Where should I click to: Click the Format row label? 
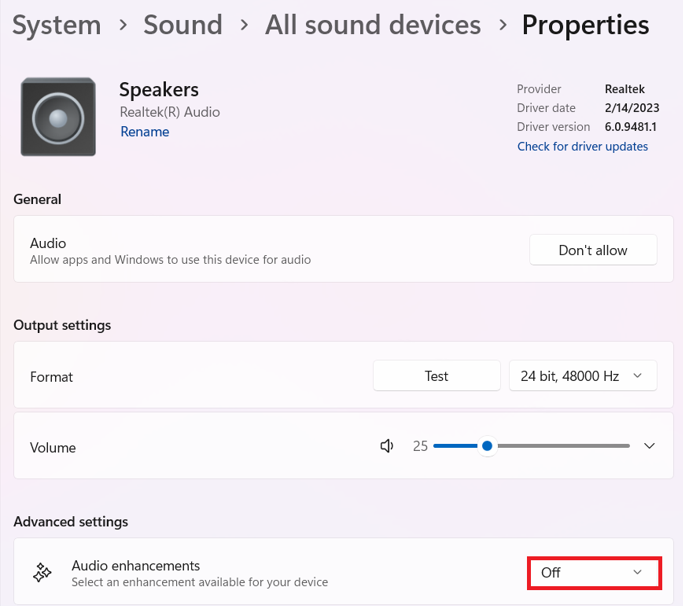click(52, 377)
